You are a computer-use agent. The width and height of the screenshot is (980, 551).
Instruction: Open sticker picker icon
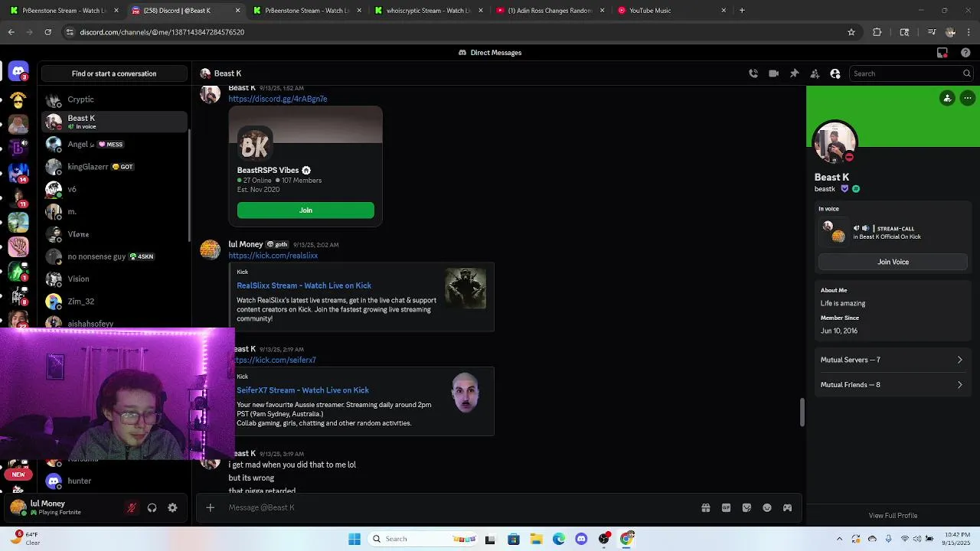746,507
